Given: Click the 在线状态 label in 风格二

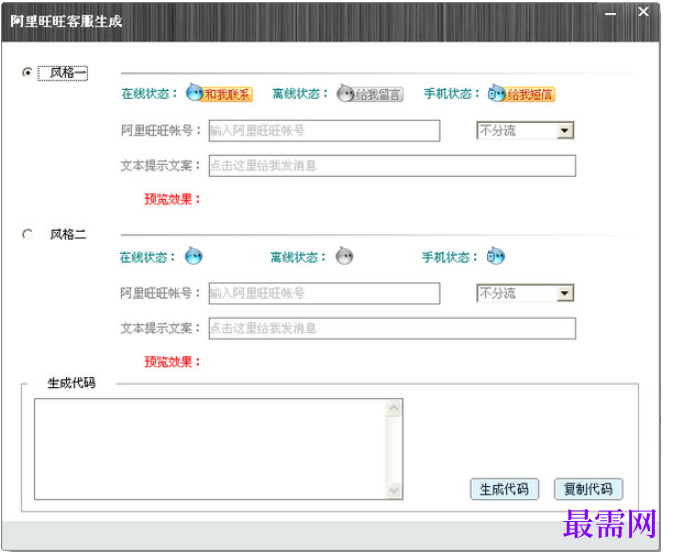Looking at the screenshot, I should coord(148,257).
